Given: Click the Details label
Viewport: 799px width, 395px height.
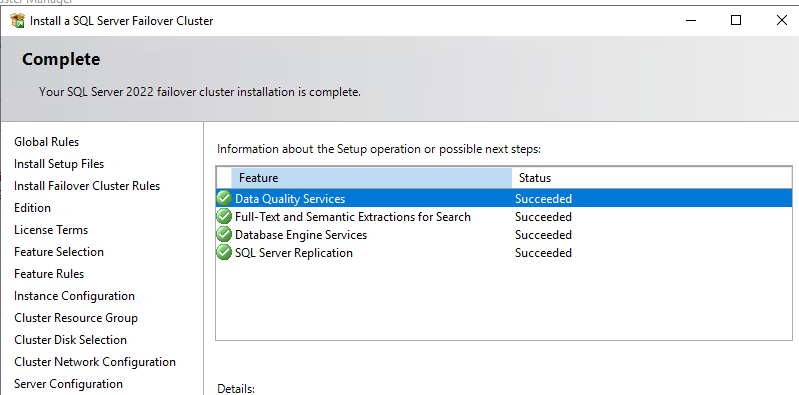Looking at the screenshot, I should [x=235, y=389].
